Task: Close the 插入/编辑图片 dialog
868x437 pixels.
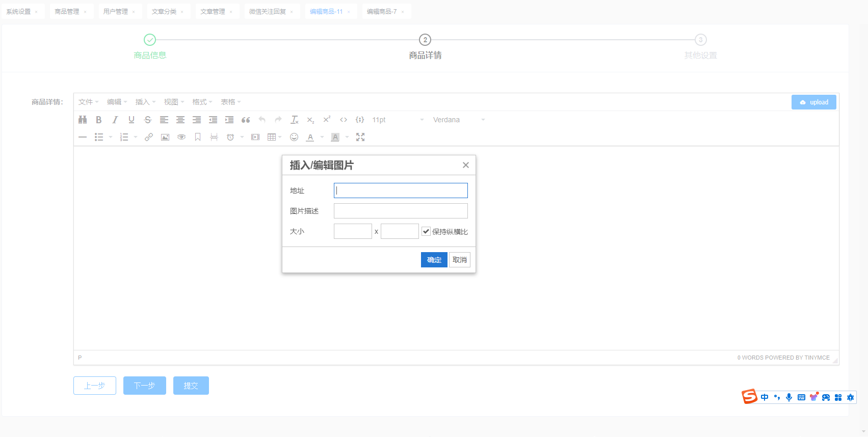Action: 466,165
